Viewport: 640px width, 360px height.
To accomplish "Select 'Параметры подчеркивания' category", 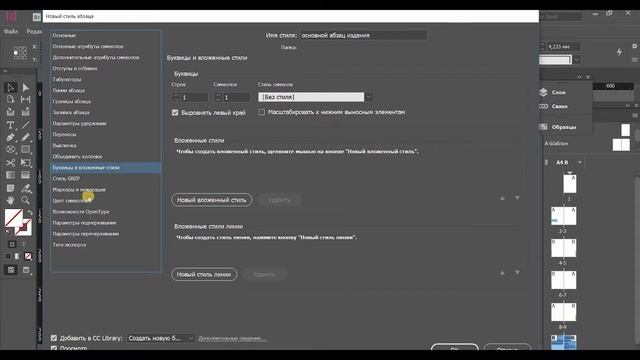I will pos(106,223).
